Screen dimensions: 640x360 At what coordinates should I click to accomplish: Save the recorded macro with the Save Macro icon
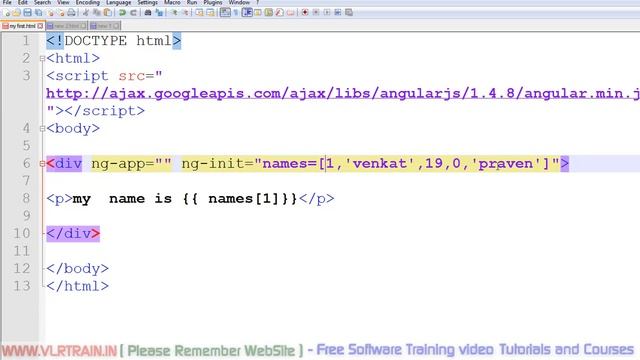point(349,13)
